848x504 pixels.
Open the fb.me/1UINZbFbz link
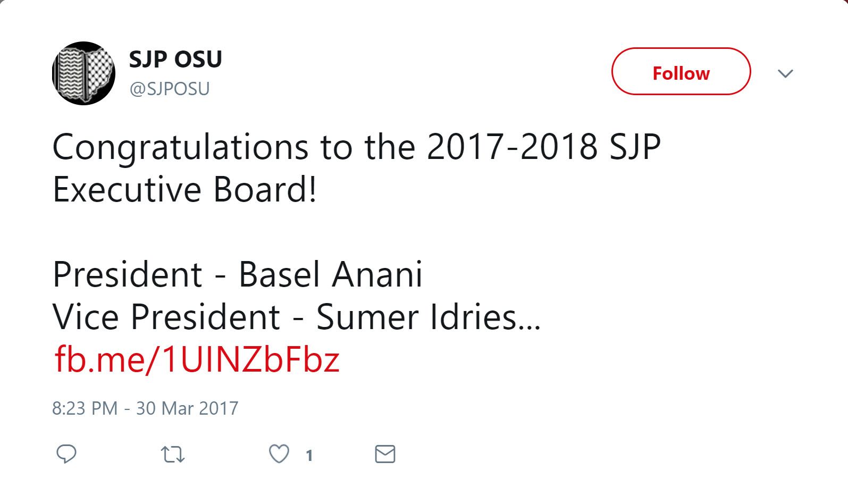(197, 359)
